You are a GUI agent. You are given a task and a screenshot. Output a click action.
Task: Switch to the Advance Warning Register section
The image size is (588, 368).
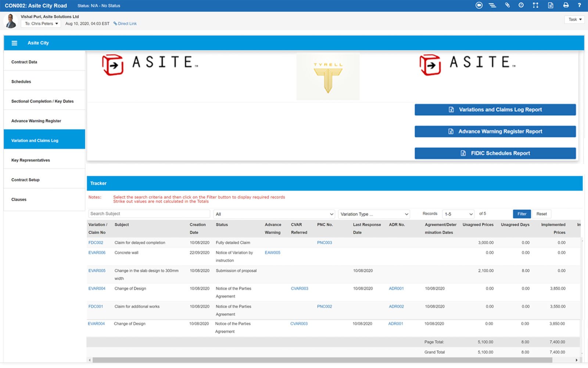(36, 121)
